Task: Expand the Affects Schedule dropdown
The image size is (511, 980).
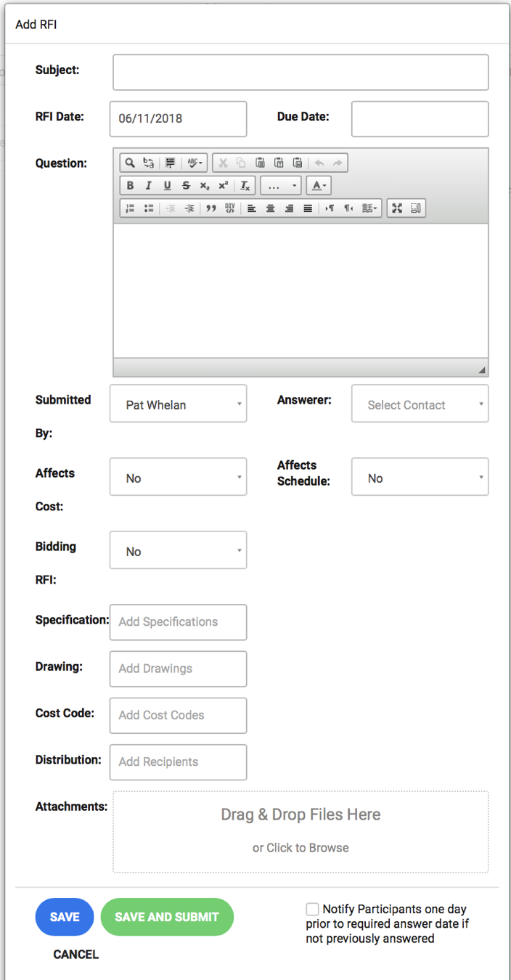Action: [420, 478]
